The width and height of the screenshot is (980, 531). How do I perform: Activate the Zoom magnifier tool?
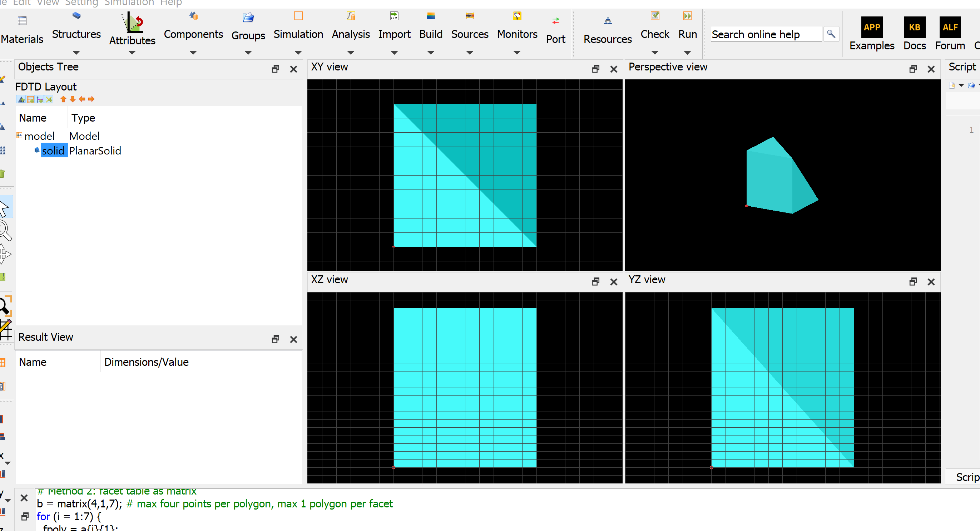coord(5,230)
